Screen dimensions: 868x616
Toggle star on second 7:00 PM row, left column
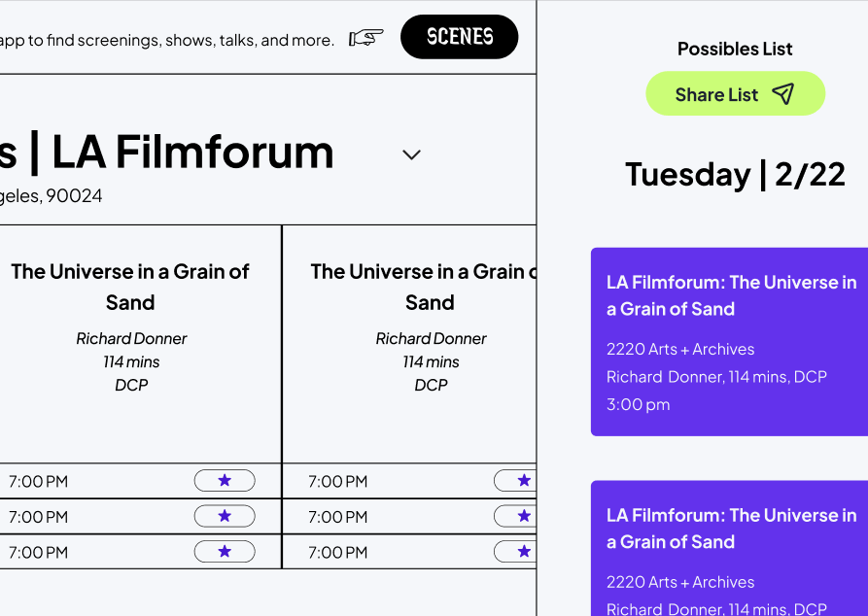(225, 516)
